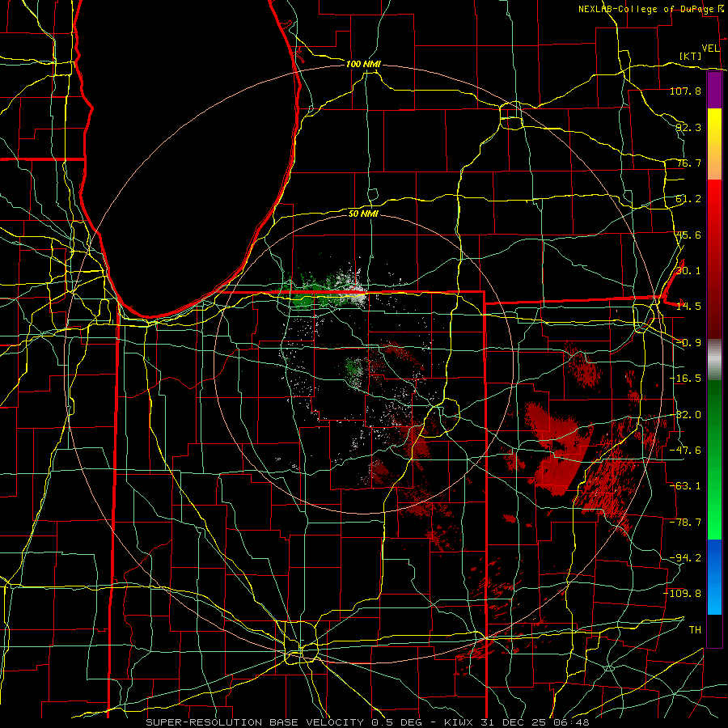
Task: Click the -63.1 legend value
Action: [x=685, y=486]
